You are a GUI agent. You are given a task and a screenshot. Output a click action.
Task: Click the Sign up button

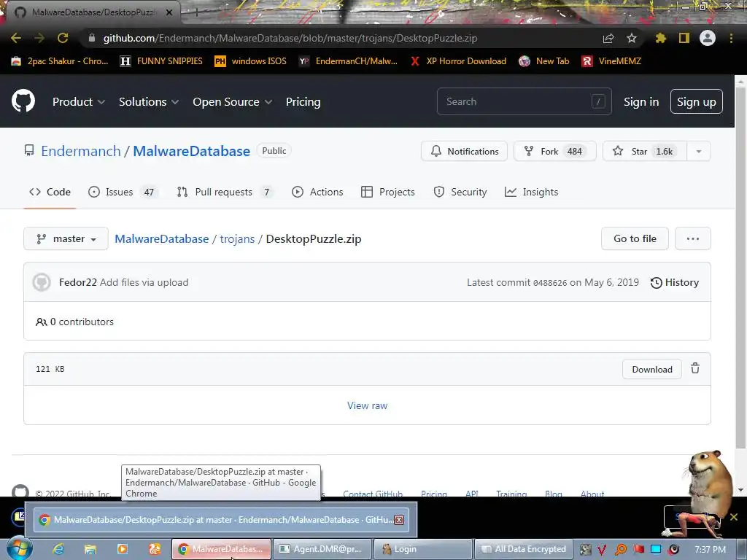pos(696,101)
